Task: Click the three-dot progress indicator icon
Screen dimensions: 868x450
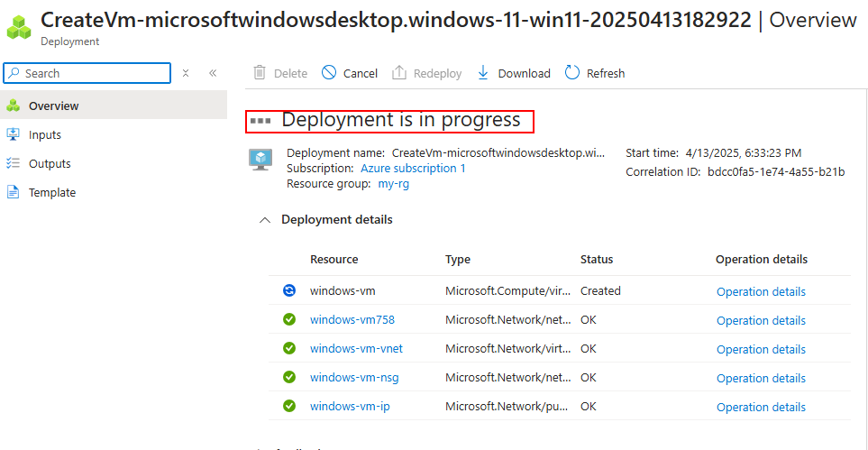Action: click(x=260, y=120)
